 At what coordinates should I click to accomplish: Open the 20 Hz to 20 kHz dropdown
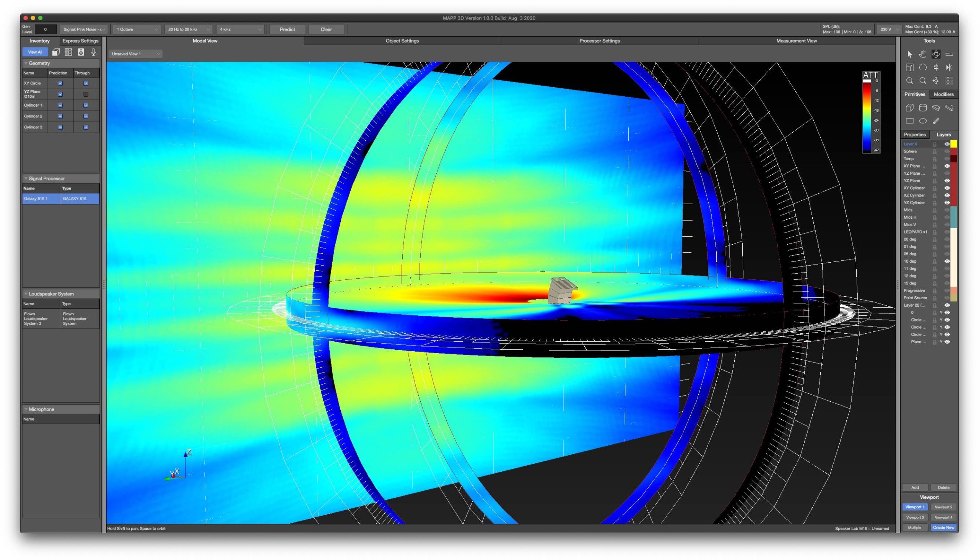pos(189,29)
